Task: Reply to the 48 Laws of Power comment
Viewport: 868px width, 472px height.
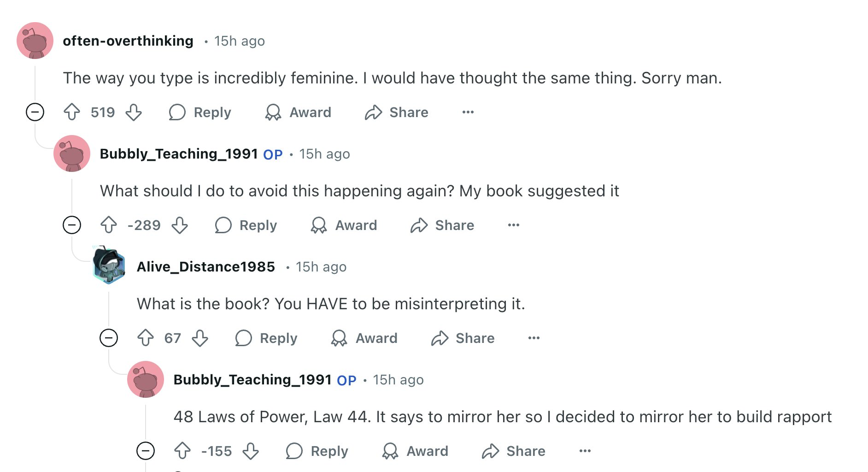Action: click(317, 451)
